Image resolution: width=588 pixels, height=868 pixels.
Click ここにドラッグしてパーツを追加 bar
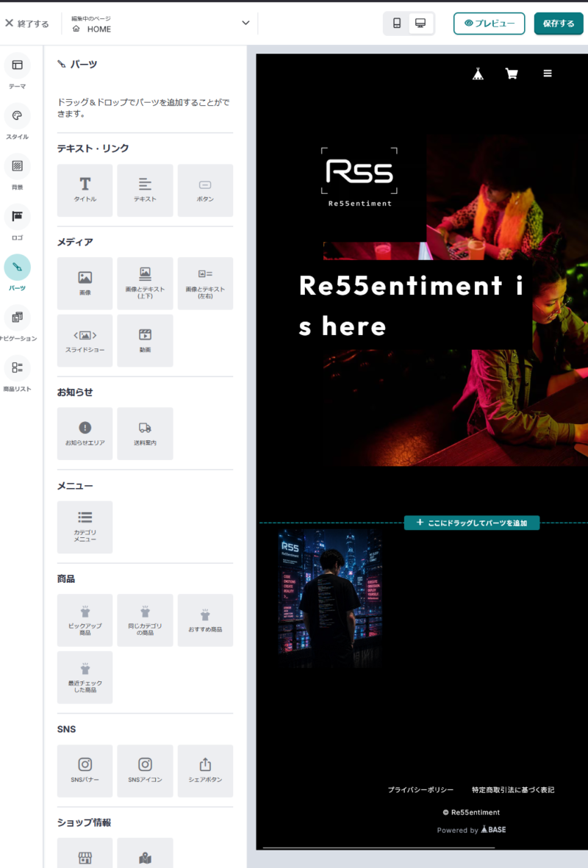click(472, 523)
